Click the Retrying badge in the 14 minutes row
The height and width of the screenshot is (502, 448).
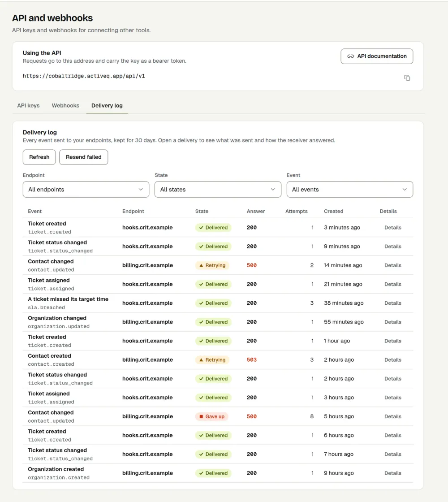pyautogui.click(x=212, y=265)
